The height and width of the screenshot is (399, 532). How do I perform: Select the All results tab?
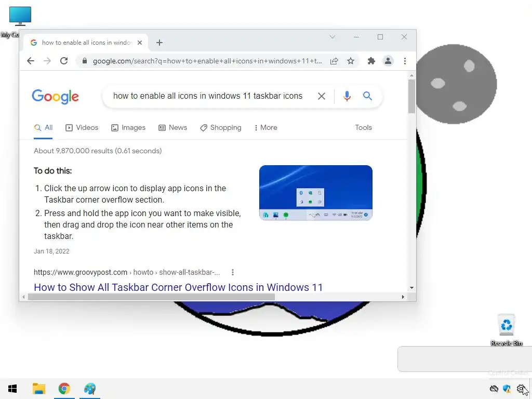pos(44,128)
